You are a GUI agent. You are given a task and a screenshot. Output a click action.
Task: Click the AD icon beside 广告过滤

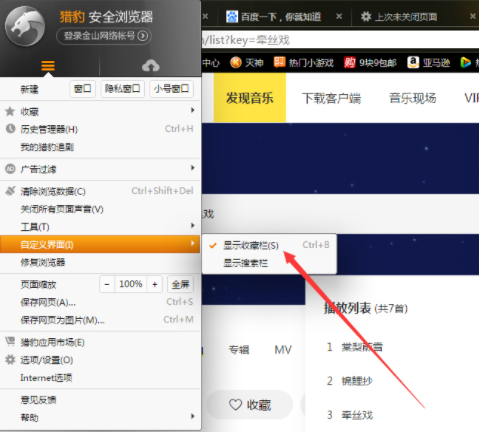pyautogui.click(x=10, y=169)
